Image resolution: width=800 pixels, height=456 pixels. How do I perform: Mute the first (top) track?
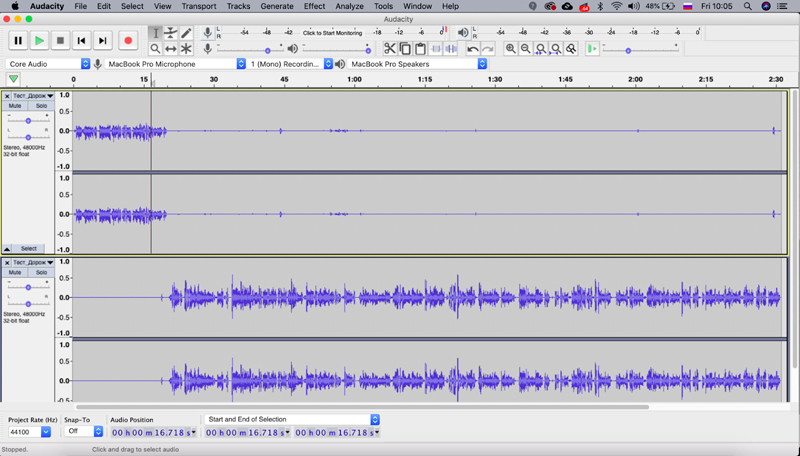pos(15,106)
